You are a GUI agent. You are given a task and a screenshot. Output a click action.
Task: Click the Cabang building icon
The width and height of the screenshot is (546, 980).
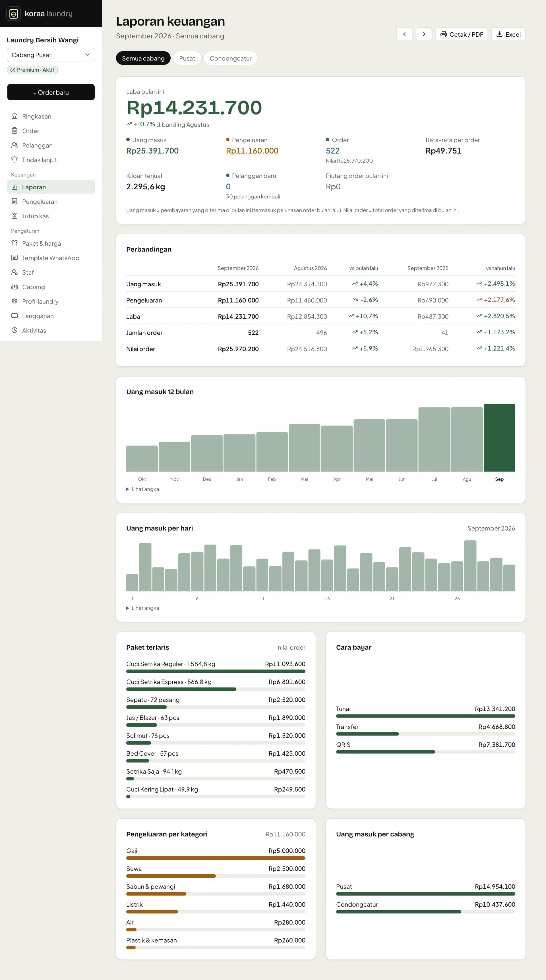[15, 287]
